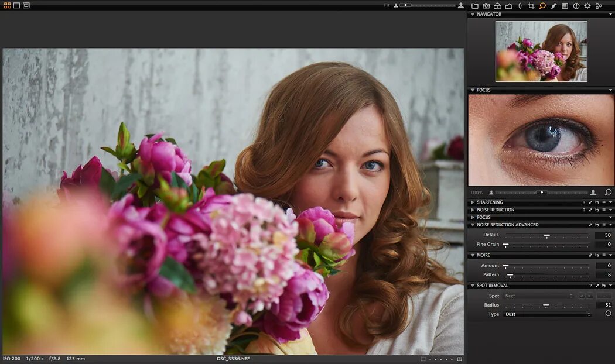Viewport: 615px width, 364px height.
Task: Click the small person icon at top zoom slider
Action: pyautogui.click(x=396, y=5)
